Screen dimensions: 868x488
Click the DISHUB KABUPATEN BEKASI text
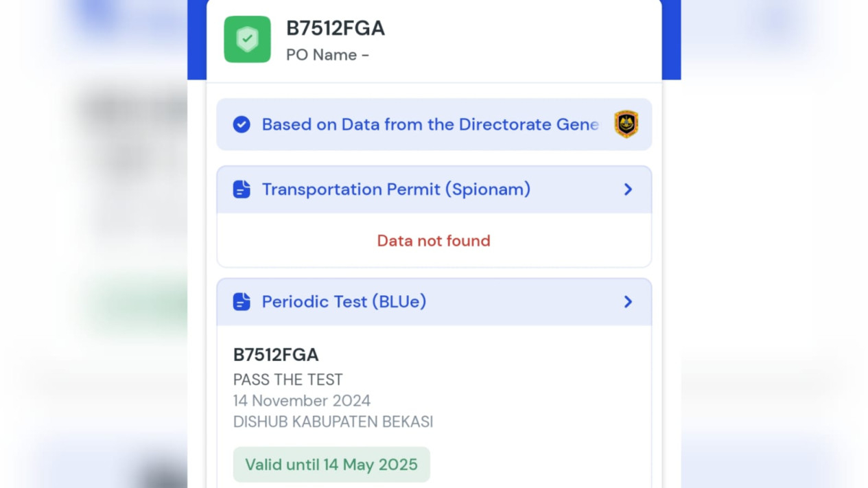333,421
